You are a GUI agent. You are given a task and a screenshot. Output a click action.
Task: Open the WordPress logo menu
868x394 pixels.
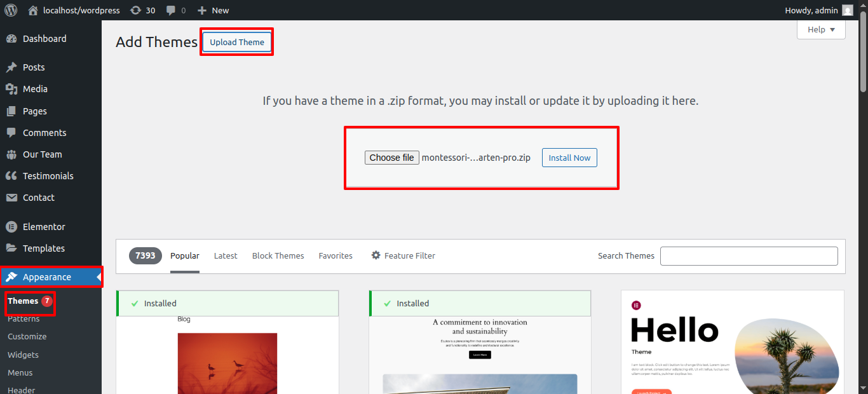(11, 10)
